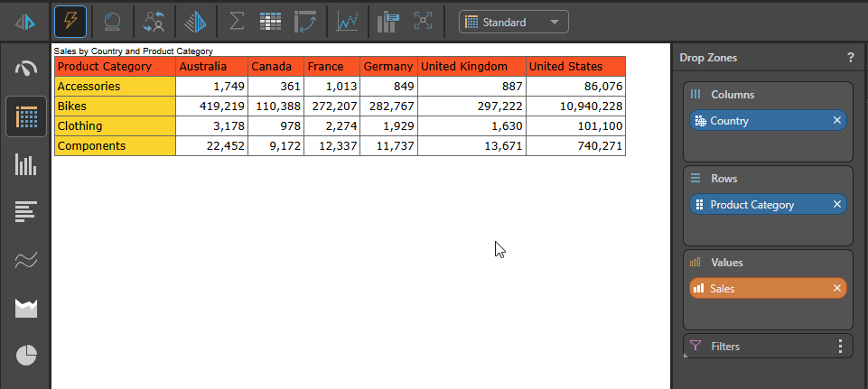Open the crystal ball Smart Discover tool

pos(113,23)
